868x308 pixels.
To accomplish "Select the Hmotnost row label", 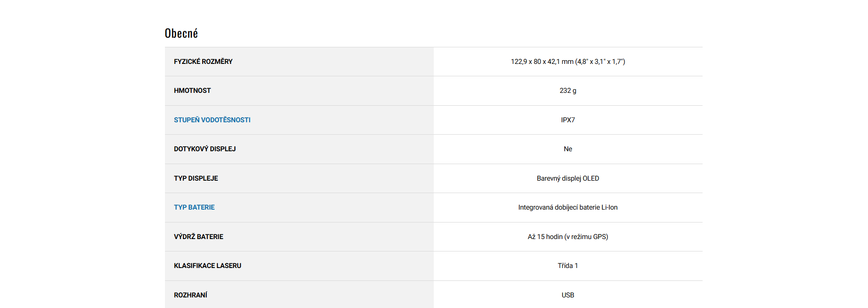I will pyautogui.click(x=192, y=91).
